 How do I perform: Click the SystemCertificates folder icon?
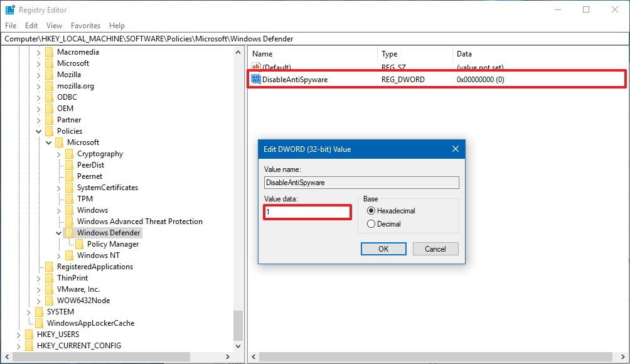coord(70,187)
